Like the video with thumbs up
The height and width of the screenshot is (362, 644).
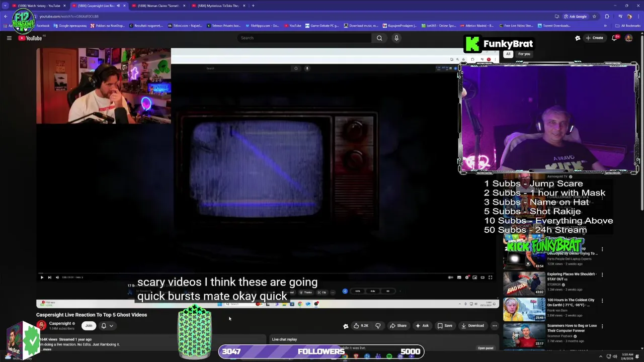[x=361, y=326]
